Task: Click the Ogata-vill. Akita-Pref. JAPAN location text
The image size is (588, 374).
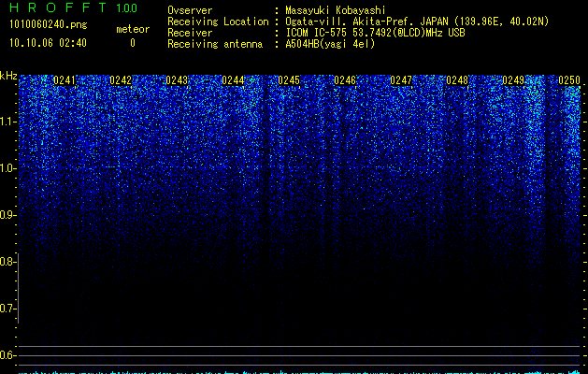Action: (417, 22)
